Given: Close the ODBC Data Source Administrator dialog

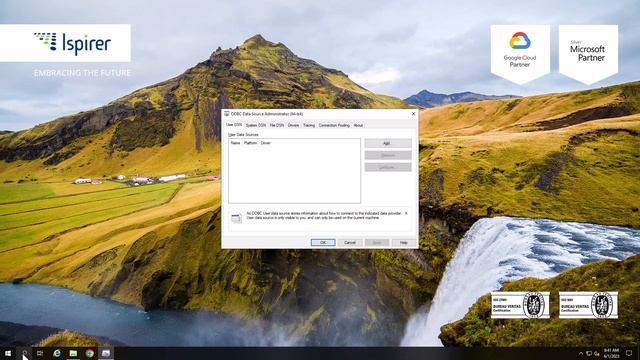Looking at the screenshot, I should pyautogui.click(x=413, y=114).
